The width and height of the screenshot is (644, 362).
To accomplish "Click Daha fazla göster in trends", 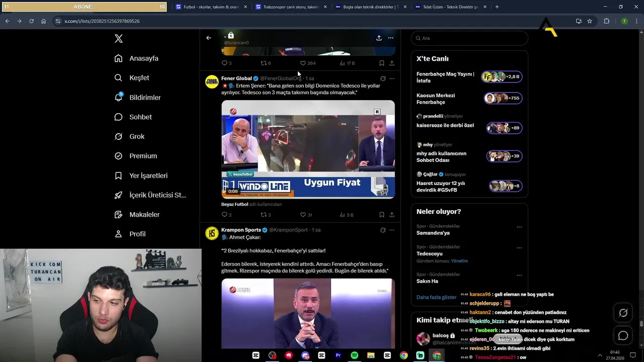I will click(x=436, y=297).
